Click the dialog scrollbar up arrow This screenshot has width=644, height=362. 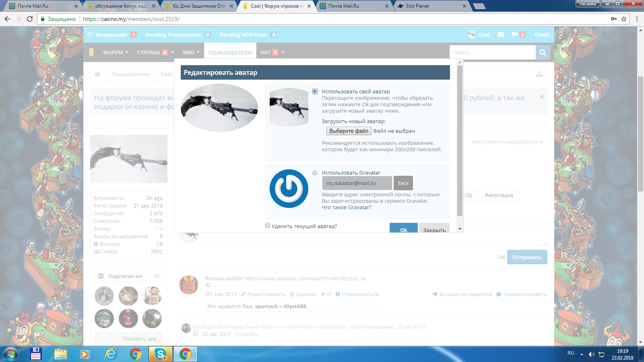(460, 62)
